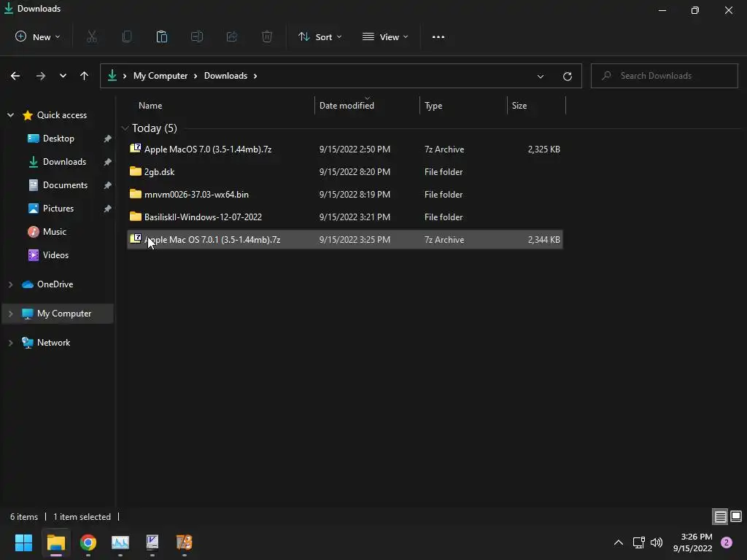Click the 9/15/2022 2:50 PM date cell
747x560 pixels.
355,149
